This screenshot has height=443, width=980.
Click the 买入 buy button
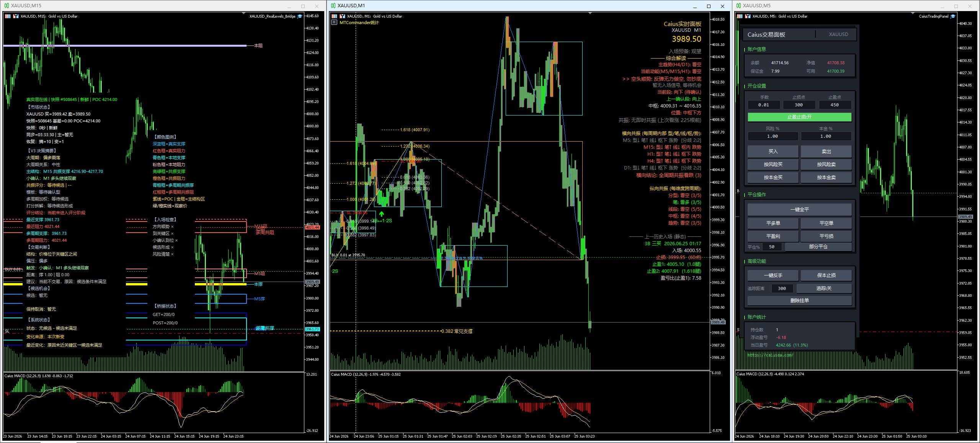(773, 151)
